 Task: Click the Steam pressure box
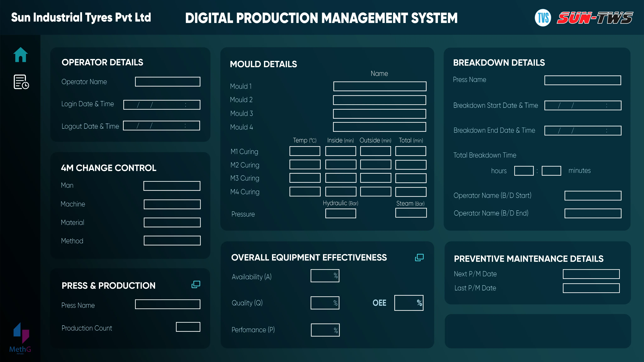coord(411,213)
